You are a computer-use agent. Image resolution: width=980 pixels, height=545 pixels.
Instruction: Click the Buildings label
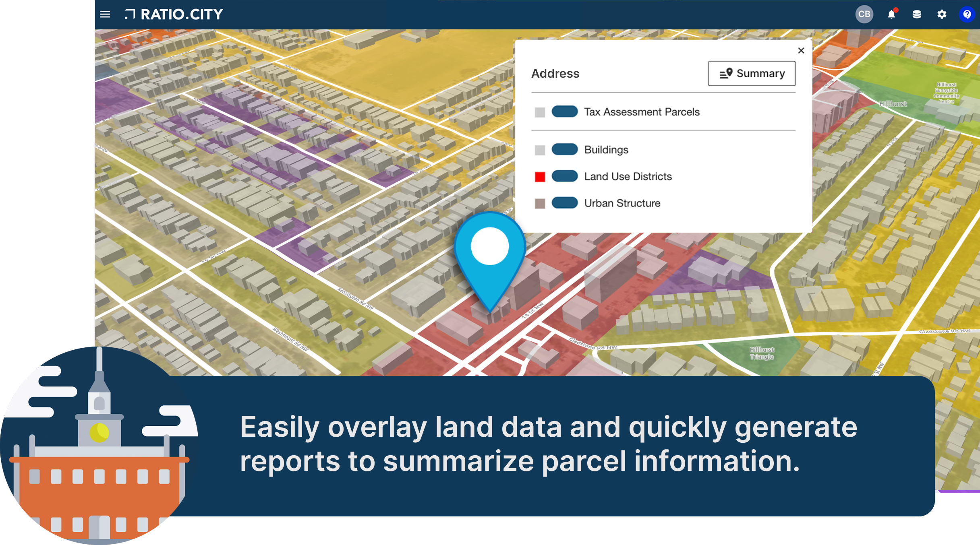(606, 150)
